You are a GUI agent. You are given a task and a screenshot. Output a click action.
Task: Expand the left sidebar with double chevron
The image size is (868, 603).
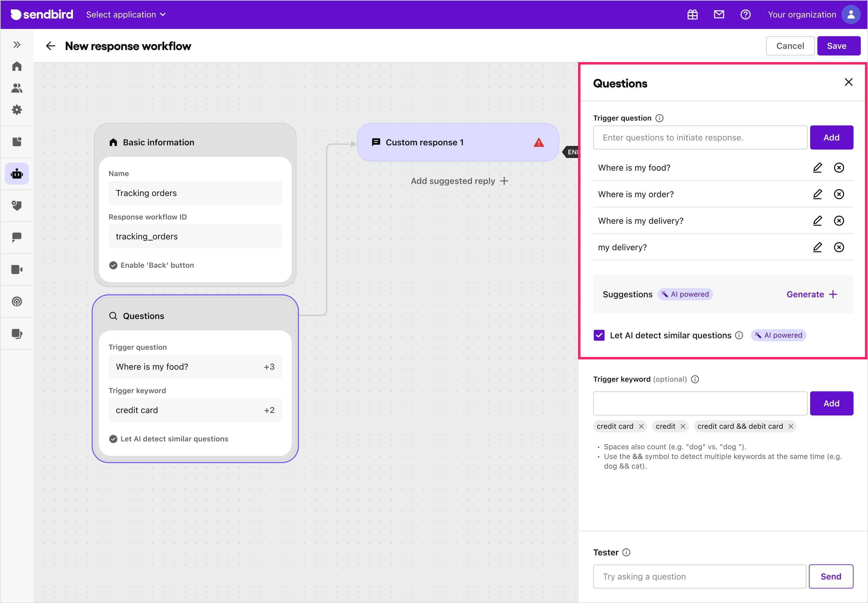(x=17, y=45)
